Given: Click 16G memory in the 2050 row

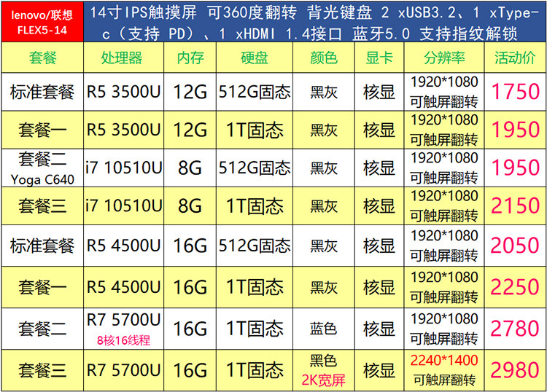Looking at the screenshot, I should click(x=190, y=246).
